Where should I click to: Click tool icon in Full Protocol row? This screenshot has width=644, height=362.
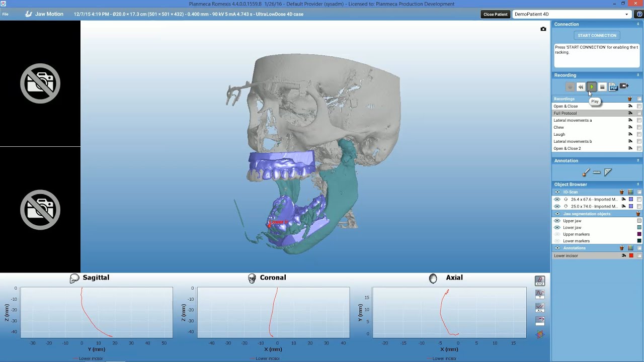(x=630, y=113)
